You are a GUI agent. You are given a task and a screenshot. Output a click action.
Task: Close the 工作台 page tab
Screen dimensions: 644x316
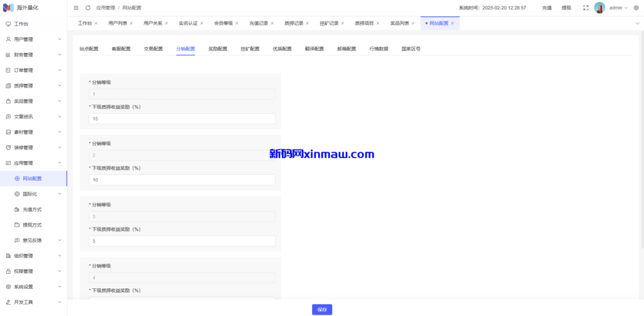[96, 23]
